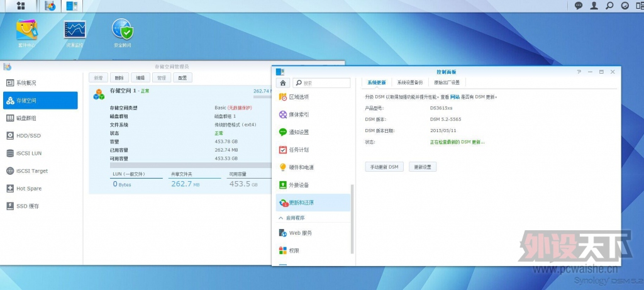Click 手动更新 DSM button
Viewport: 644px width, 290px height.
[384, 167]
